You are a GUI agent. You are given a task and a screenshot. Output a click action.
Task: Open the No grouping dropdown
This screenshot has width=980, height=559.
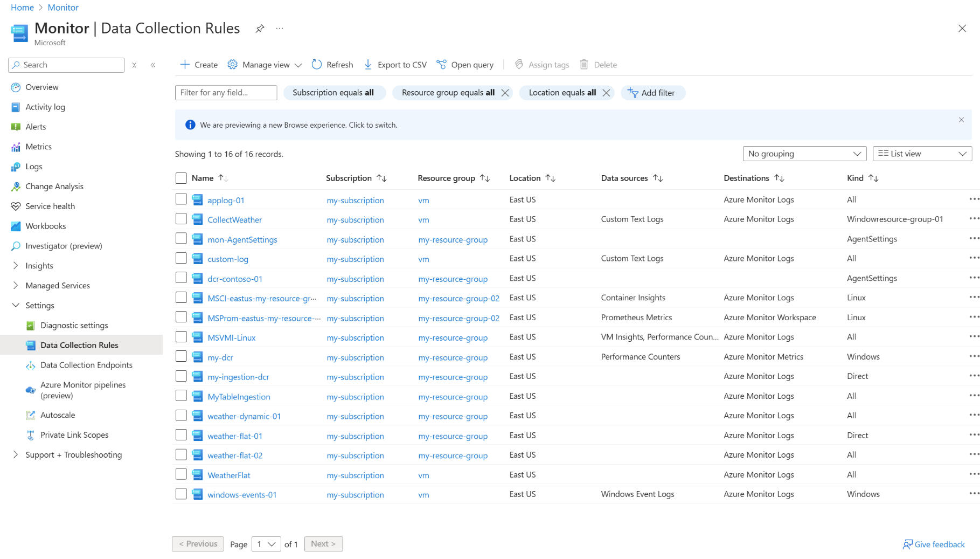804,154
